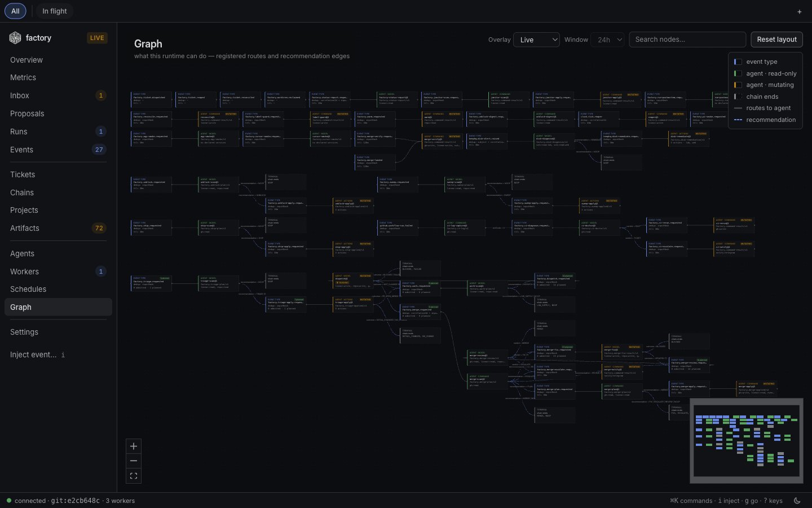Go to Chains page
Screen dimensions: 812x508
click(x=58, y=192)
